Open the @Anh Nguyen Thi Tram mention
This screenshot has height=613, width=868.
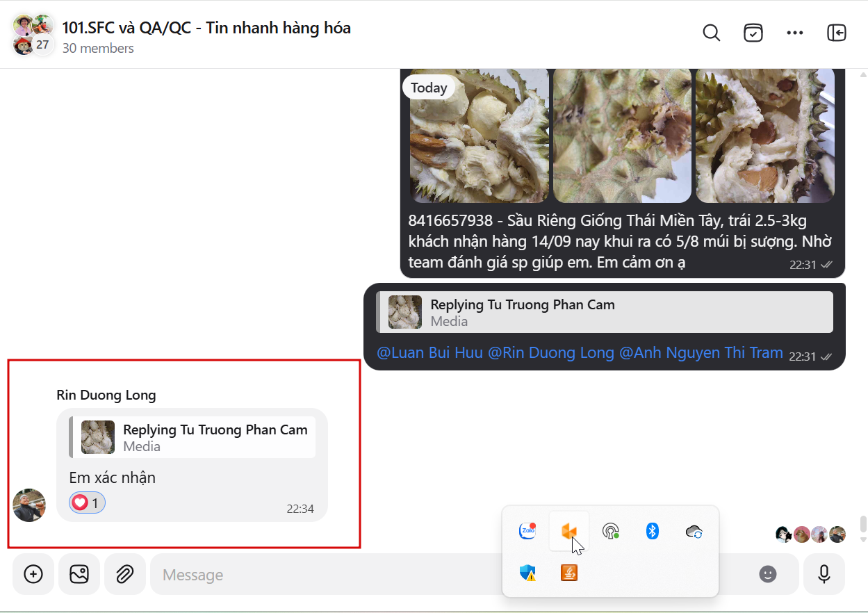(701, 352)
